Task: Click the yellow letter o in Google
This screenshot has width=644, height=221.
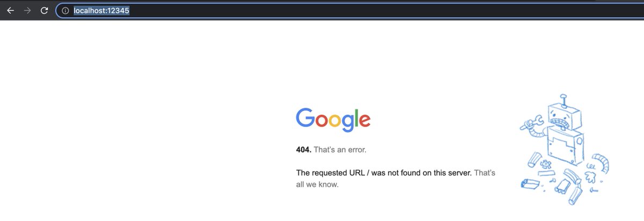Action: coord(335,121)
